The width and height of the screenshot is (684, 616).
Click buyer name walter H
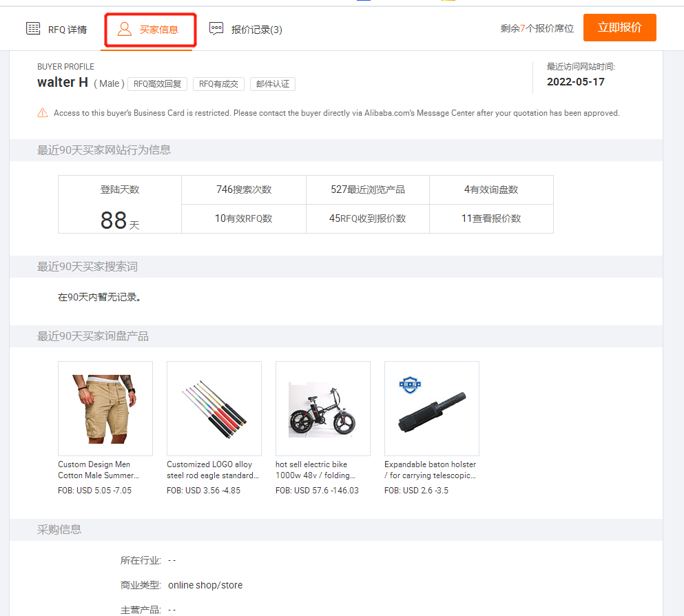point(63,82)
